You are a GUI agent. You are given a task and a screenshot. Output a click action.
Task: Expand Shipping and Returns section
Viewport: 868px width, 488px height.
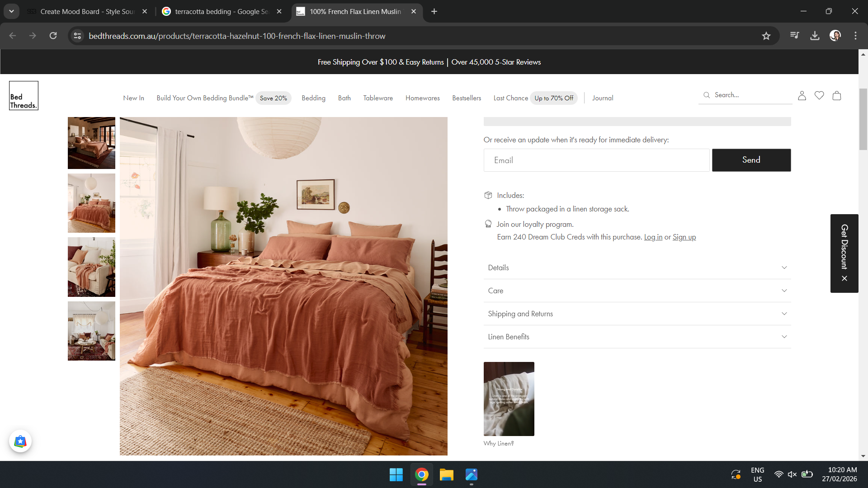(x=637, y=314)
